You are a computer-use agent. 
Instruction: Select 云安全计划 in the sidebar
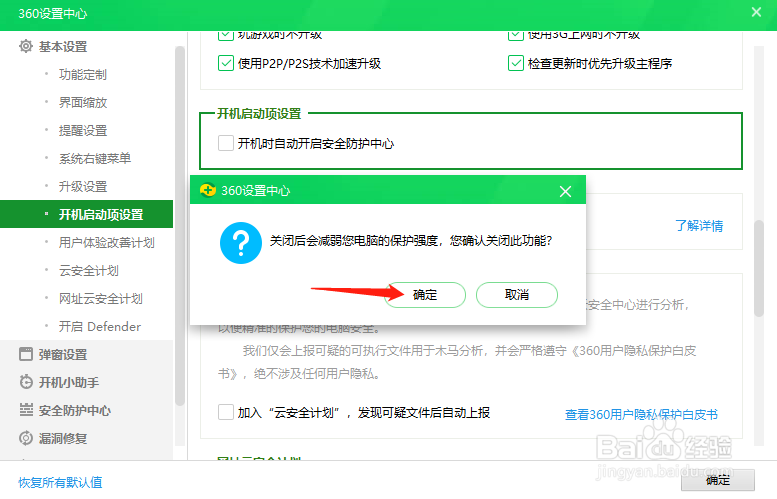click(89, 271)
